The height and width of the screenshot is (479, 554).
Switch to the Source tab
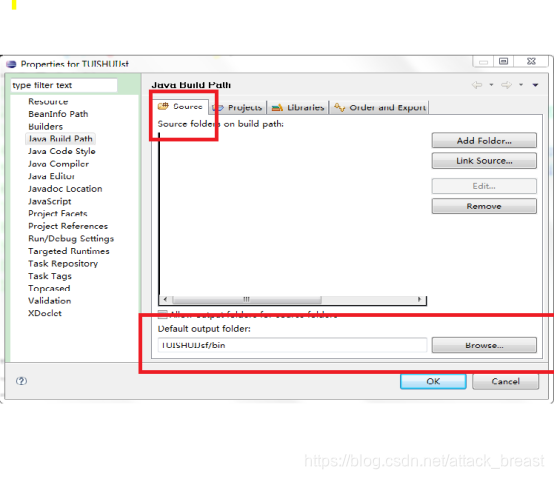181,106
